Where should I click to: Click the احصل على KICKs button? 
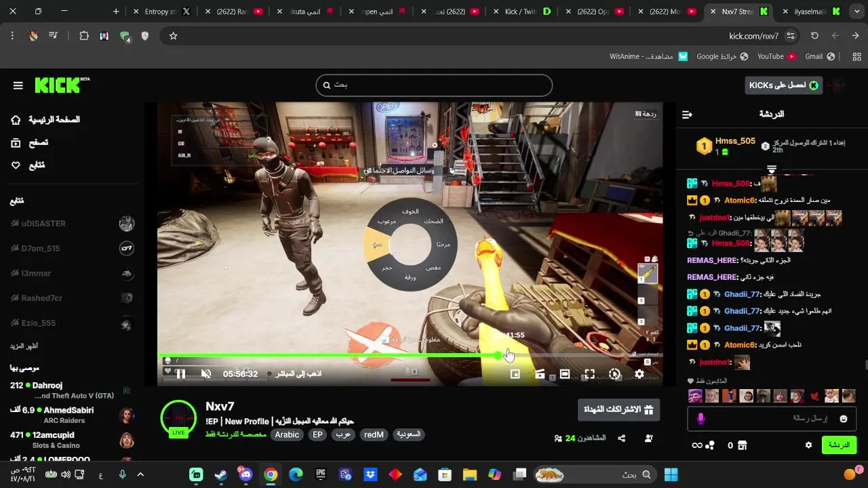(783, 85)
